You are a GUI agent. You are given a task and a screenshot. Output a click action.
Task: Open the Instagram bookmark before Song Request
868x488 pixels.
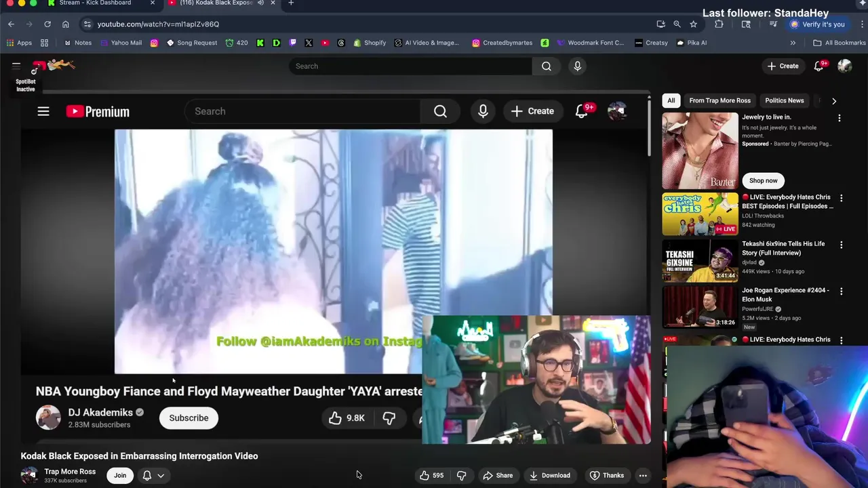click(154, 43)
